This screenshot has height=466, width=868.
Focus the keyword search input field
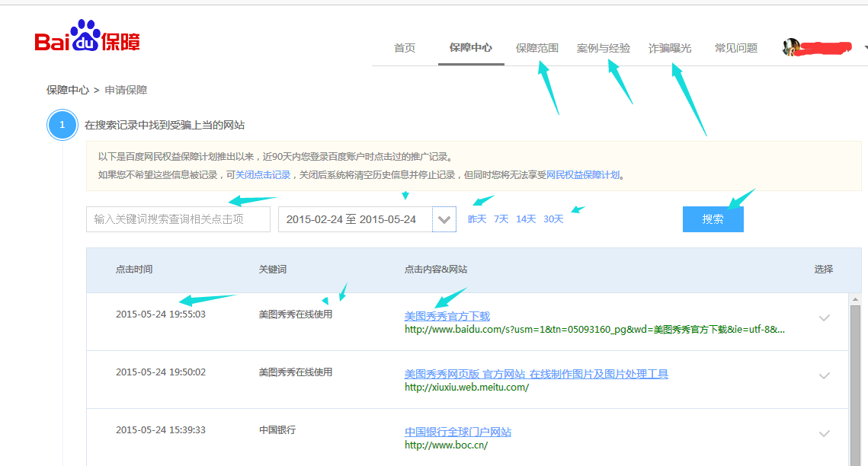coord(178,219)
